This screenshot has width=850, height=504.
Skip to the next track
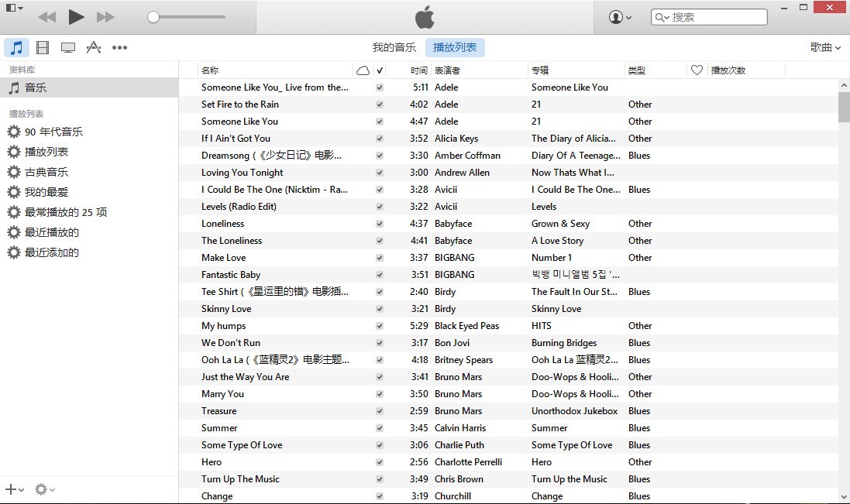pos(105,17)
